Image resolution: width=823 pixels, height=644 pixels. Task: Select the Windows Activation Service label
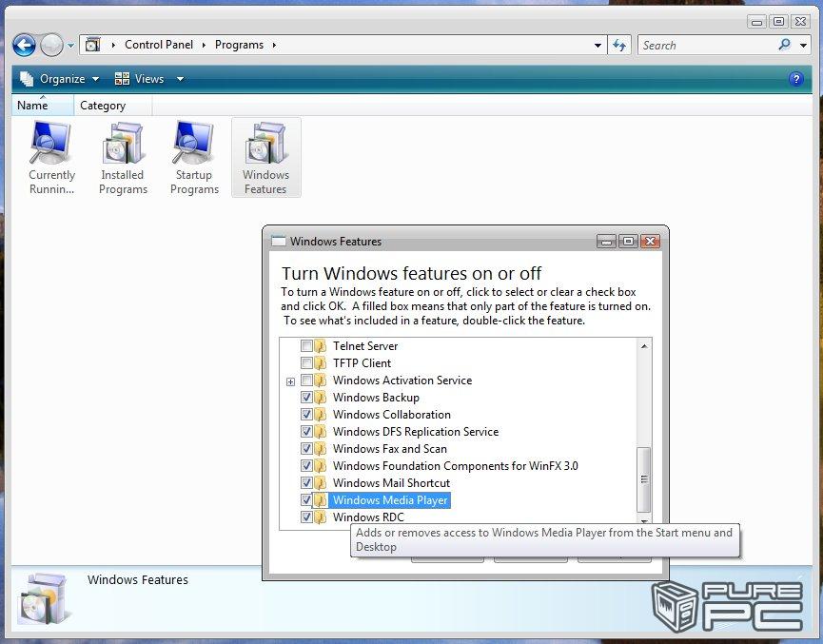tap(402, 381)
